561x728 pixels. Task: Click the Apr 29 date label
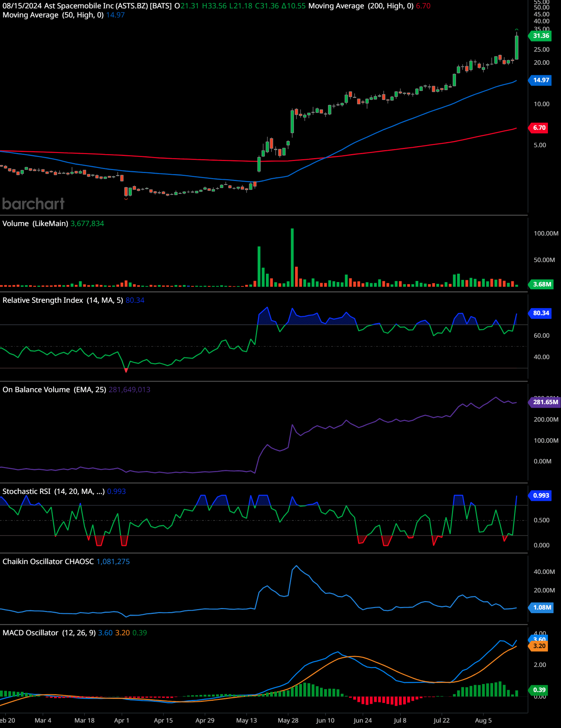point(205,720)
